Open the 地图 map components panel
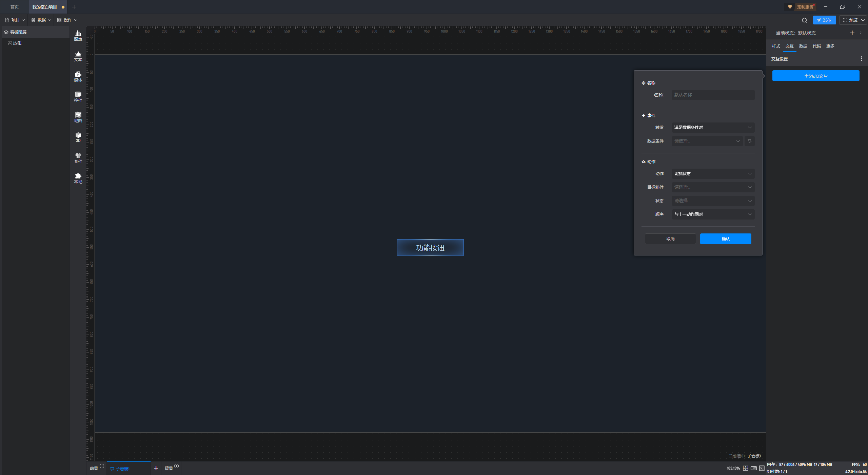 point(78,117)
